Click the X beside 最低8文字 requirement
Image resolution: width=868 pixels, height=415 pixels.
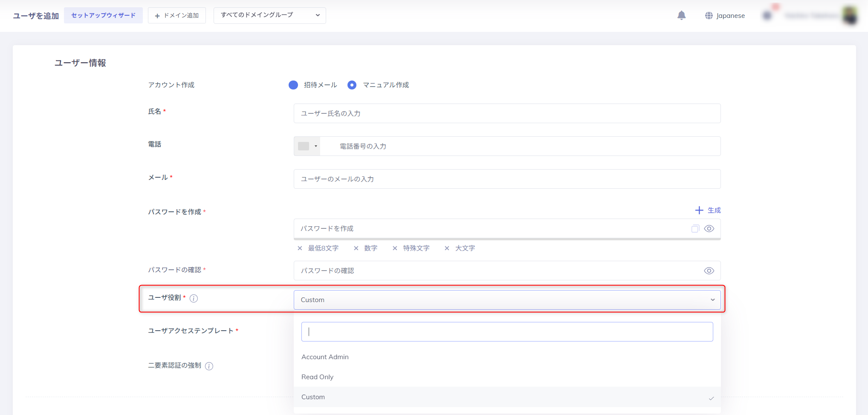point(300,248)
